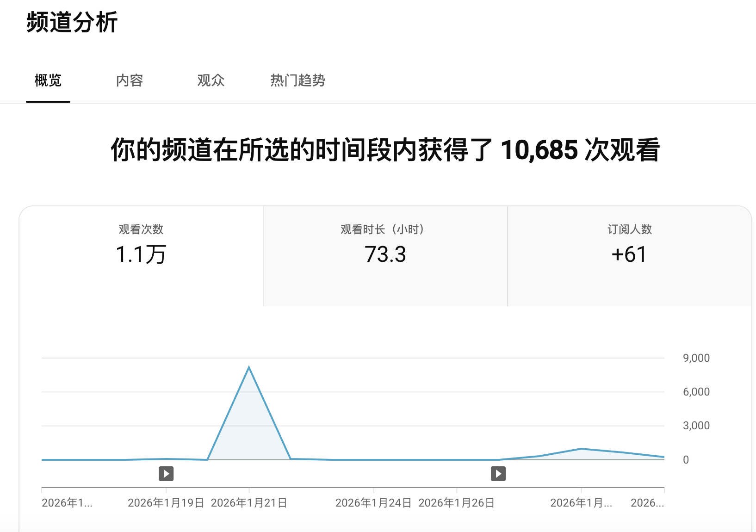The height and width of the screenshot is (532, 756).
Task: Click the 9,000 y-axis label
Action: point(696,358)
